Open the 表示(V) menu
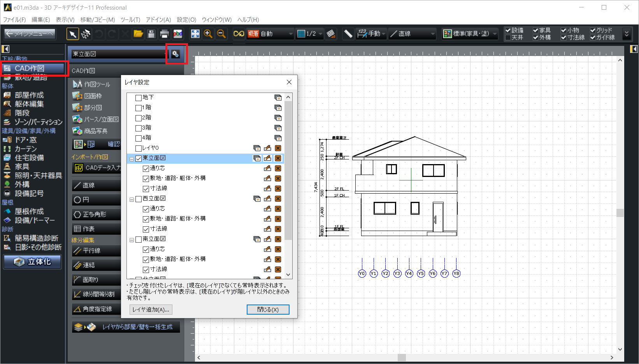The image size is (639, 364). 65,19
